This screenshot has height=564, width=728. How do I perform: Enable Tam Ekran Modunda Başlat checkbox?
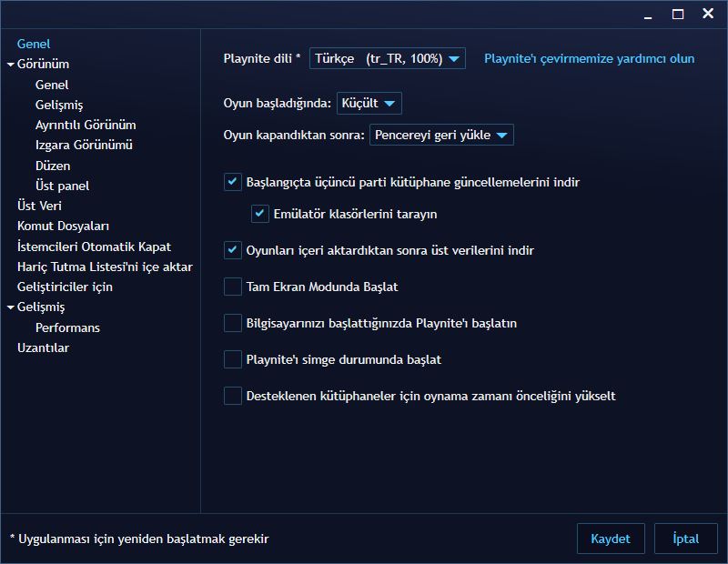pyautogui.click(x=233, y=287)
